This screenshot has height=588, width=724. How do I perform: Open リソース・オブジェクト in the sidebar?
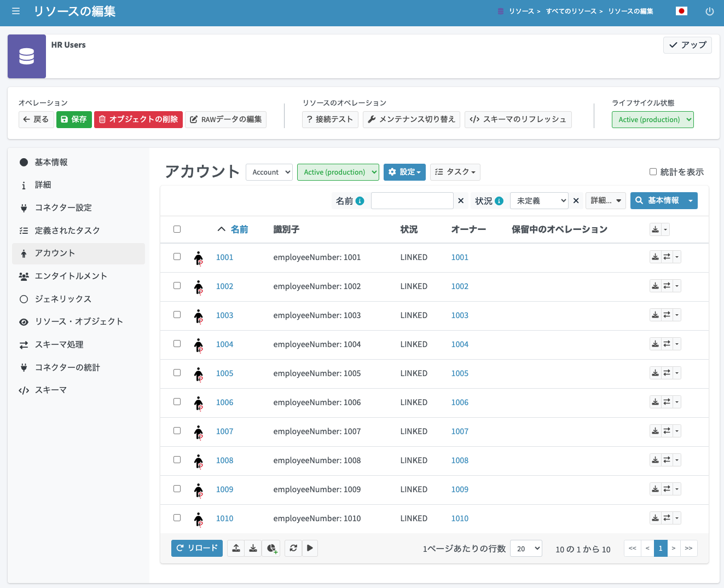(x=78, y=321)
